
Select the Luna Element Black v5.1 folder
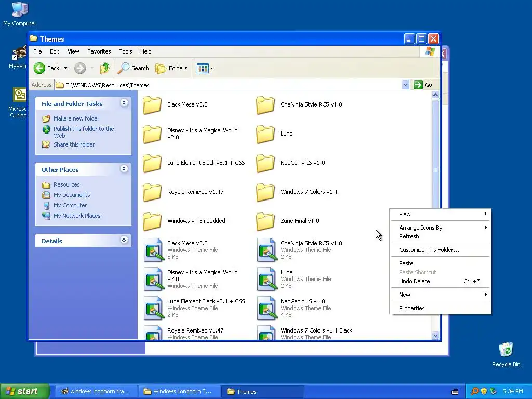[152, 163]
